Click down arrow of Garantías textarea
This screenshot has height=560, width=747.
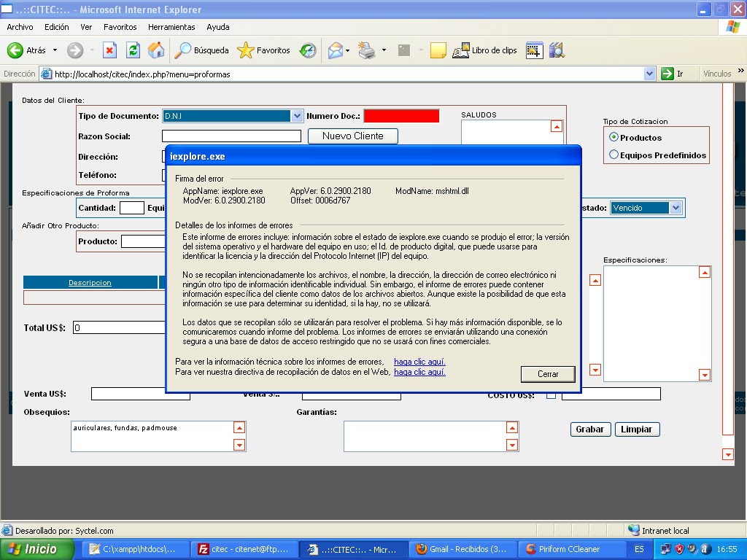[511, 446]
